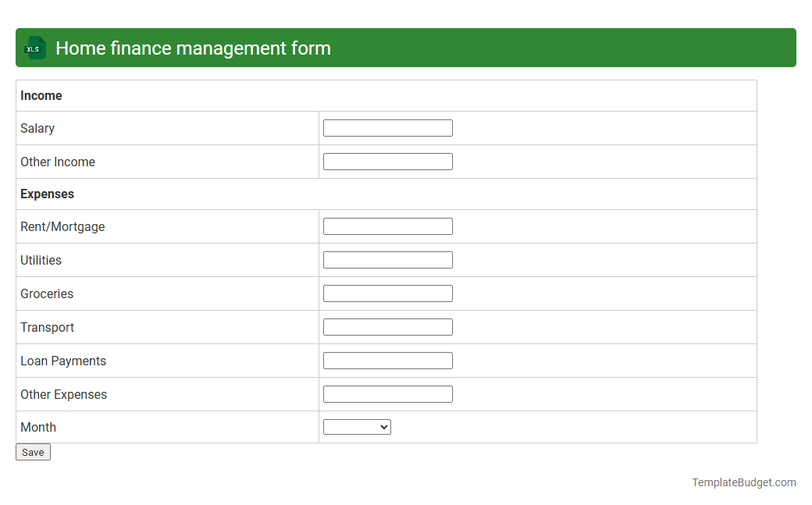812x505 pixels.
Task: Click inside the Other Expenses field
Action: (387, 393)
